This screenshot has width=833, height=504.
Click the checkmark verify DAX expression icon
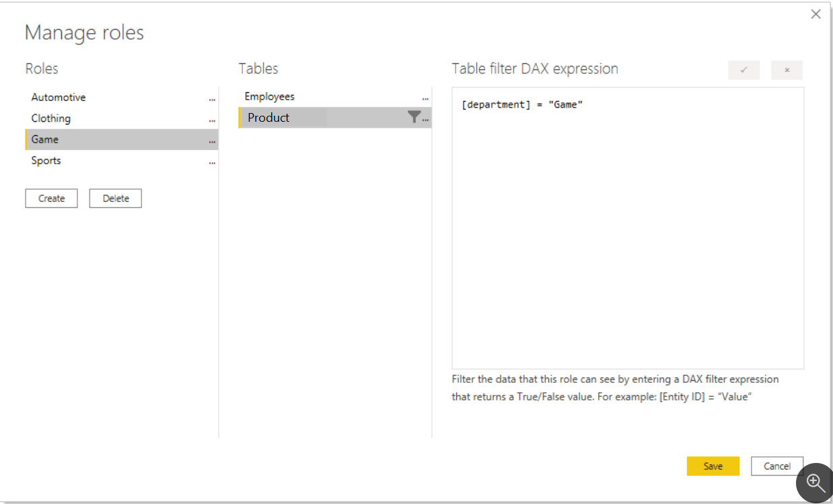click(744, 70)
